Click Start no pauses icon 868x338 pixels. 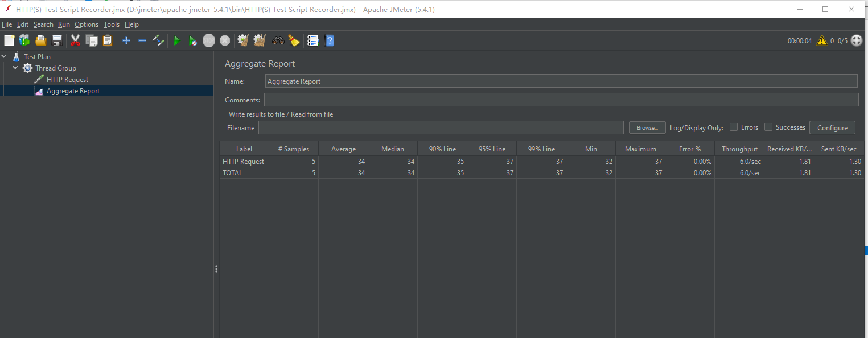(x=193, y=40)
